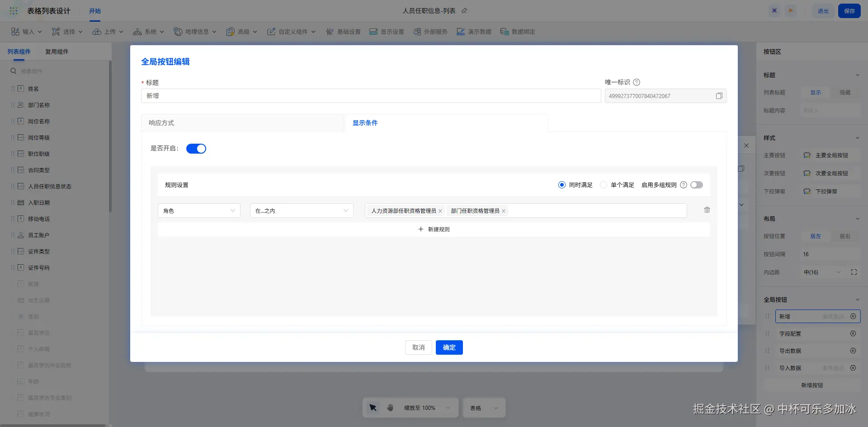Click the fullscreen icon in header
868x427 pixels.
[x=774, y=10]
